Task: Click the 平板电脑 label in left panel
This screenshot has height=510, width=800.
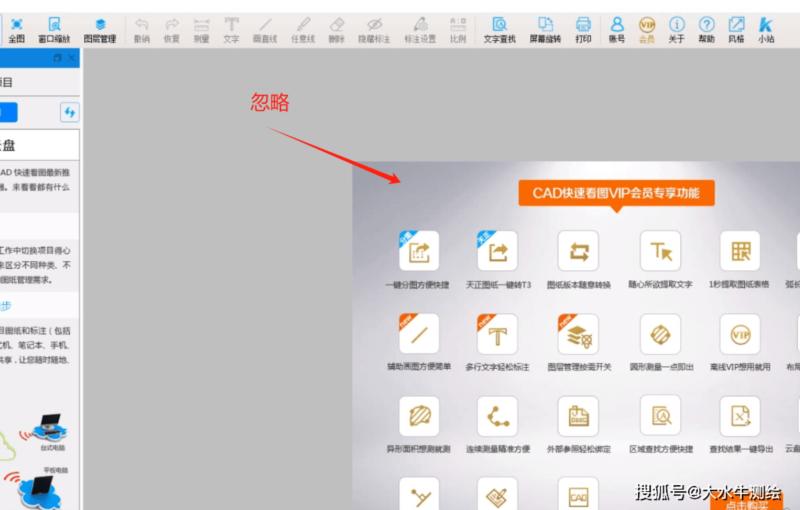Action: [x=56, y=470]
